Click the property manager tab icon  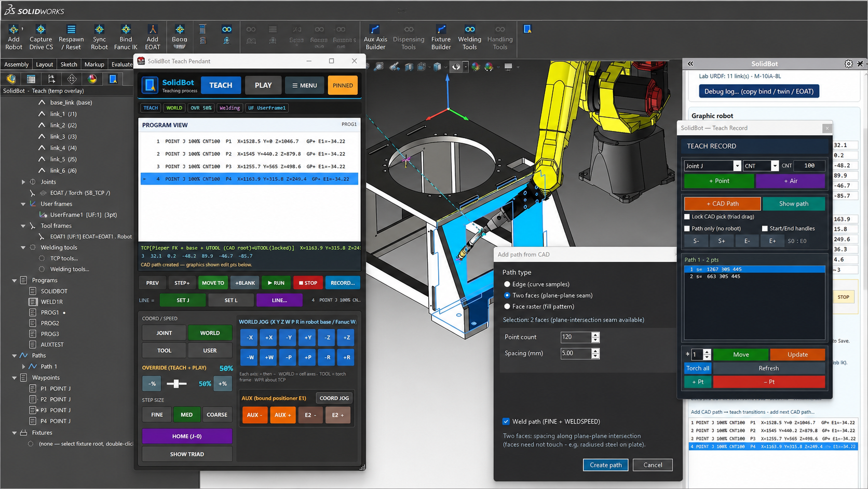(31, 79)
